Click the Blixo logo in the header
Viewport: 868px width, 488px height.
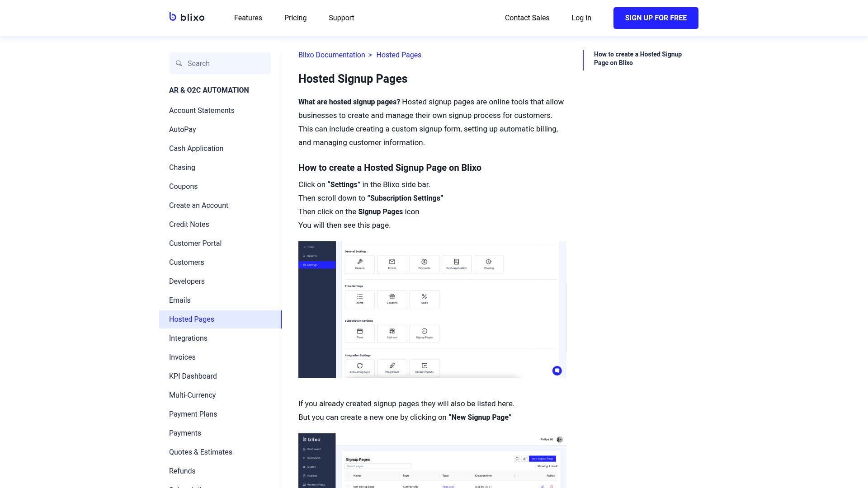coord(187,17)
